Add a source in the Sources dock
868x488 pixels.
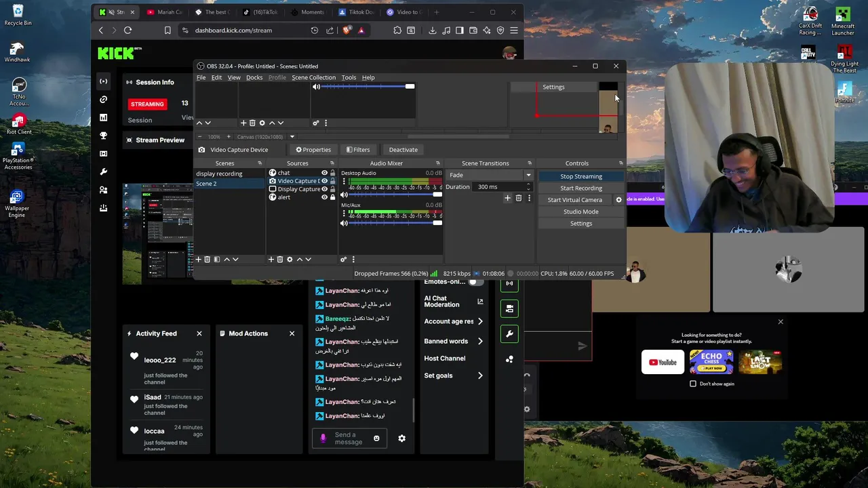[x=271, y=259]
